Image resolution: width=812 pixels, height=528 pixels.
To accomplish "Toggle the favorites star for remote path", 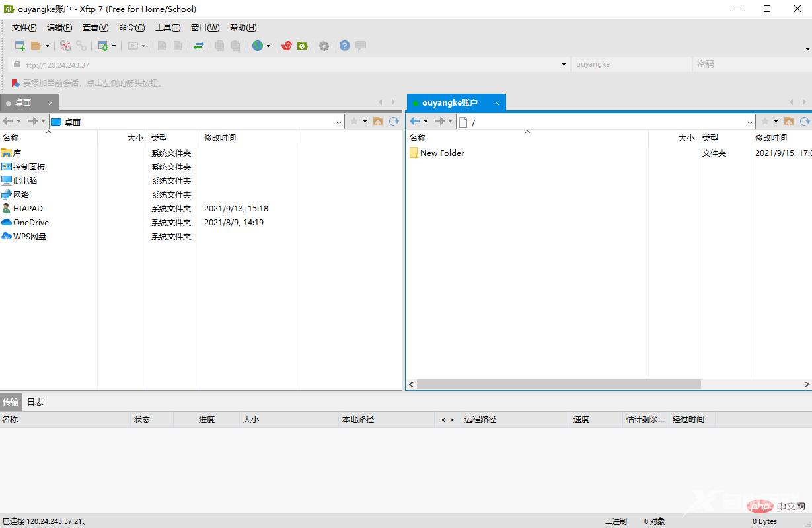I will coord(764,122).
